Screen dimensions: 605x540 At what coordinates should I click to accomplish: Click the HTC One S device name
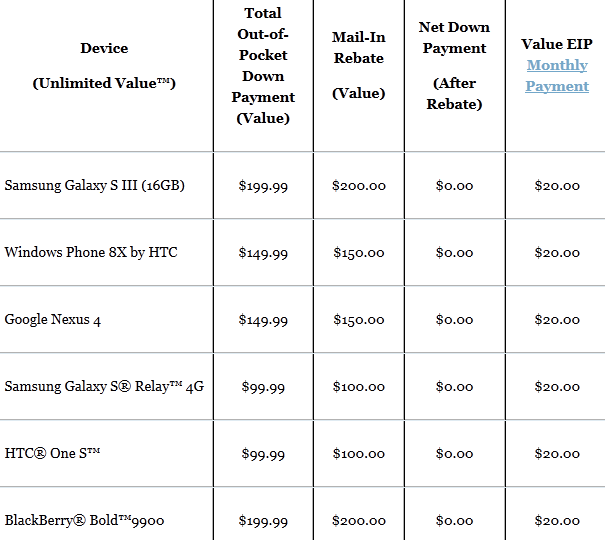coord(53,453)
